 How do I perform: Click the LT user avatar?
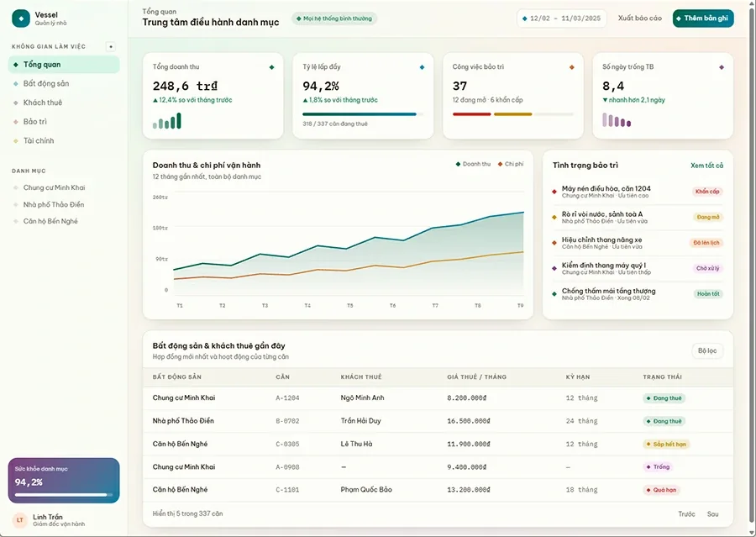click(20, 520)
